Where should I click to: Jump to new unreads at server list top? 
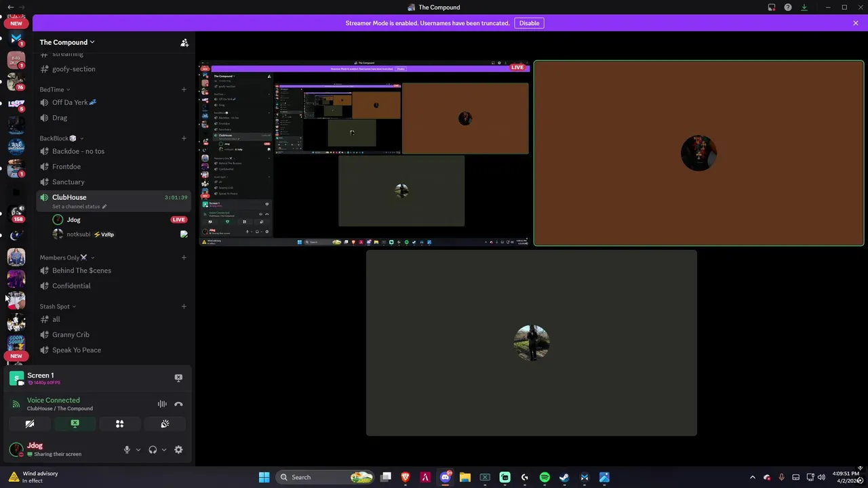click(16, 23)
